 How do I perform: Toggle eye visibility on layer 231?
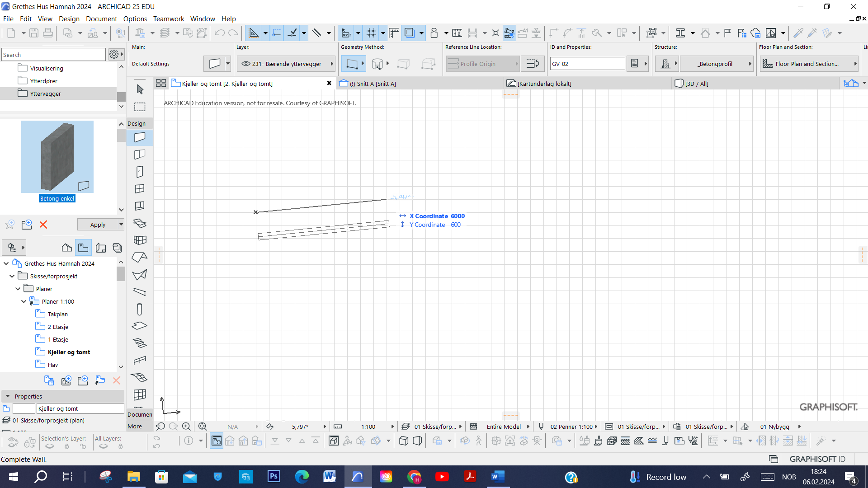click(246, 64)
